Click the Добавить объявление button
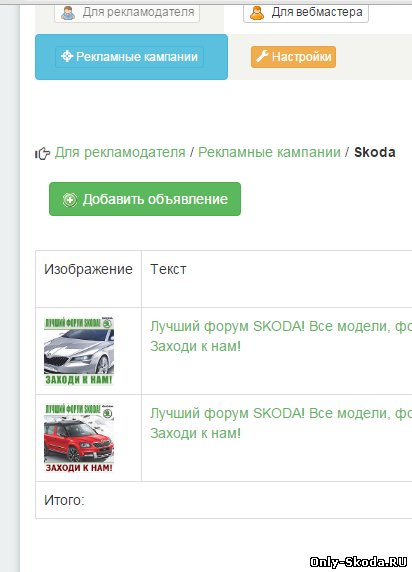The height and width of the screenshot is (572, 412). coord(145,199)
